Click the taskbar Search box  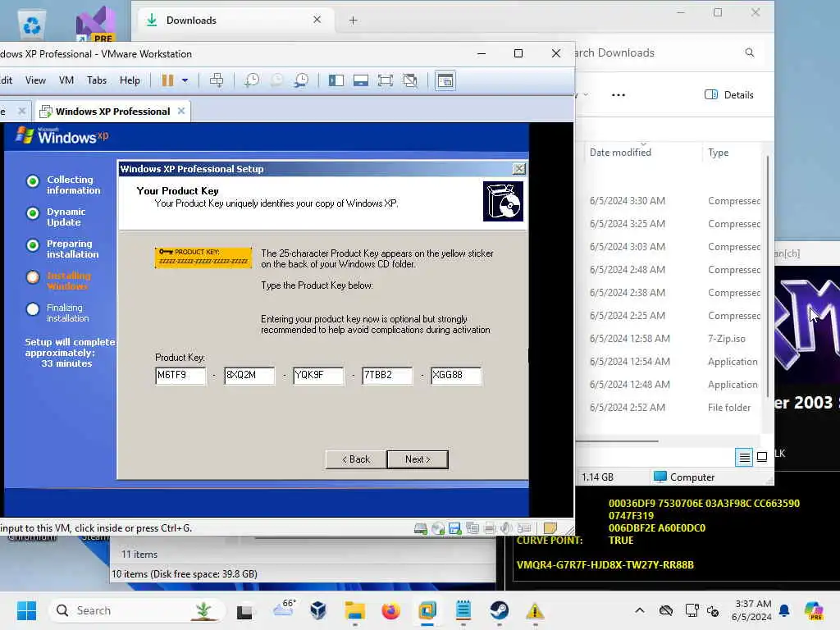[x=137, y=610]
